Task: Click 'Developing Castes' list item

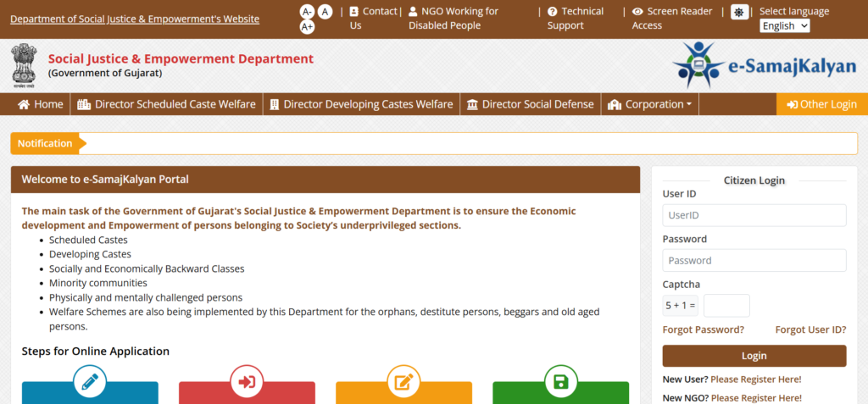Action: (x=90, y=255)
